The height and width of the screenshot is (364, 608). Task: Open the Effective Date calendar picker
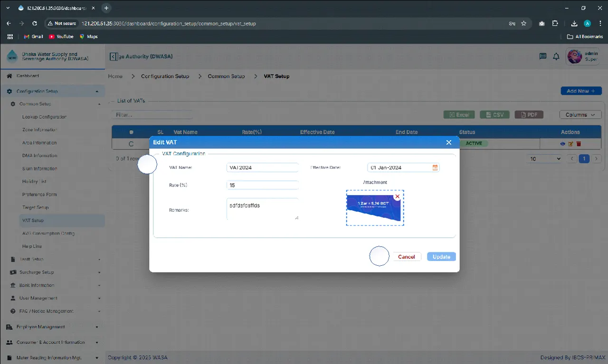tap(435, 168)
